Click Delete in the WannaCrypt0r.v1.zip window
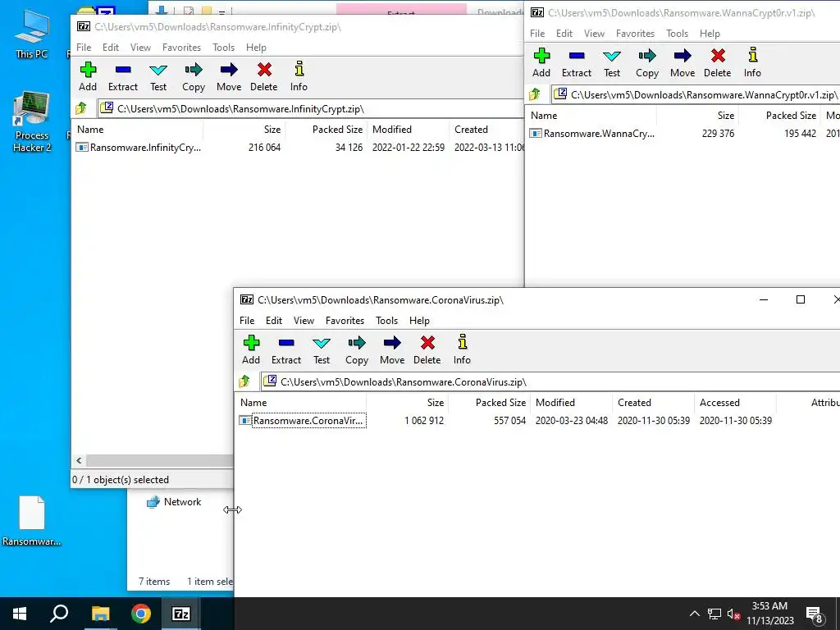Screen dimensions: 840x630 point(717,62)
